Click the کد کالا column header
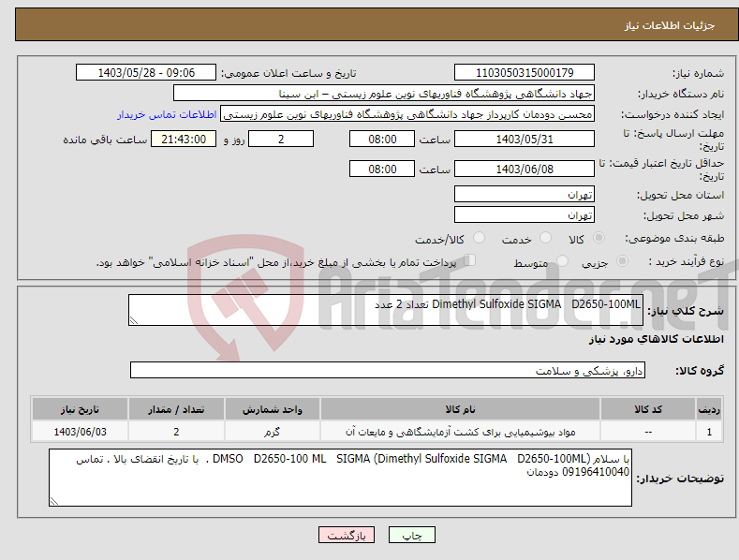Image resolution: width=739 pixels, height=560 pixels. [x=647, y=409]
